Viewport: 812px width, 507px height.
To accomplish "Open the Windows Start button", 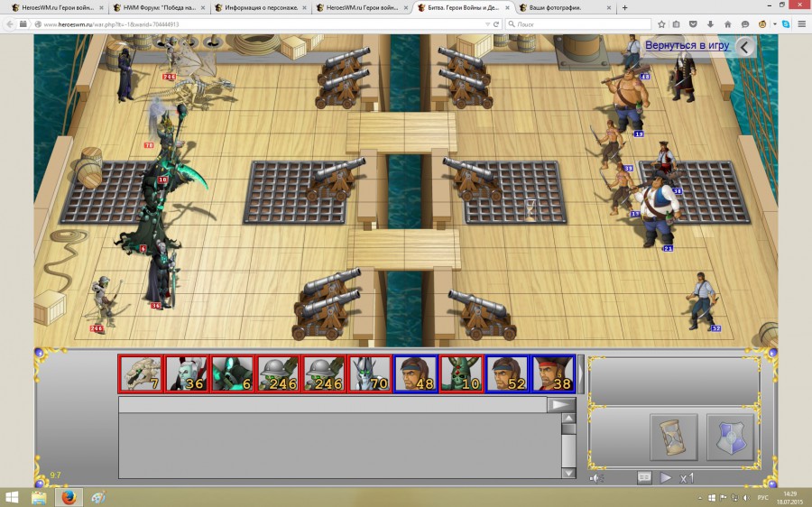I will coord(12,498).
